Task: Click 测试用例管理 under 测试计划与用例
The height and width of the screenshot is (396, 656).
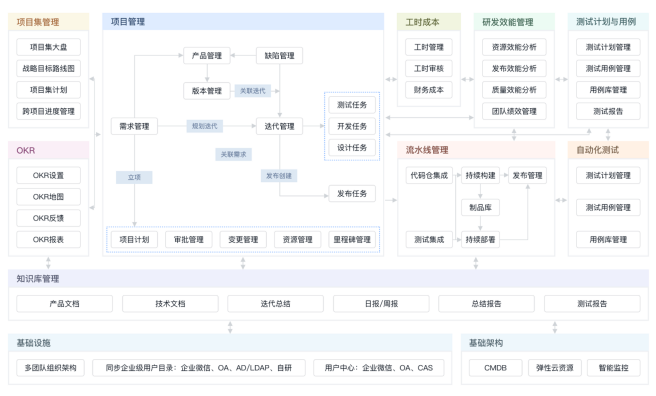Action: point(608,68)
